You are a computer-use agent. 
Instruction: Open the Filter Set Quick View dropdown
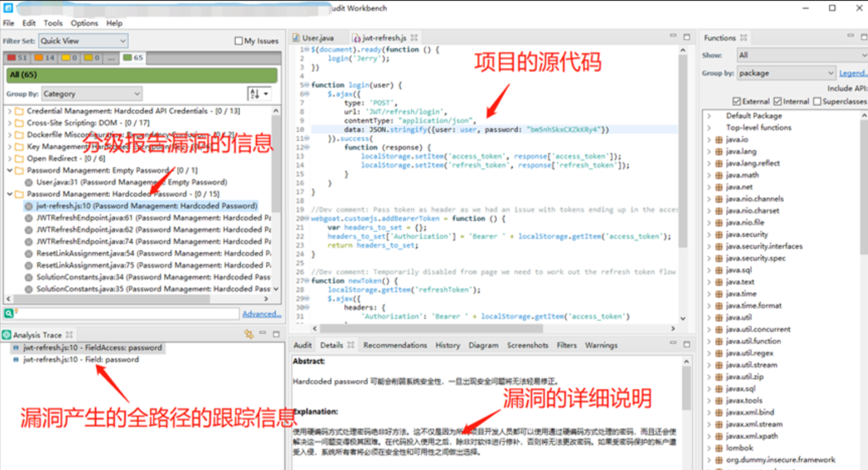pos(83,41)
